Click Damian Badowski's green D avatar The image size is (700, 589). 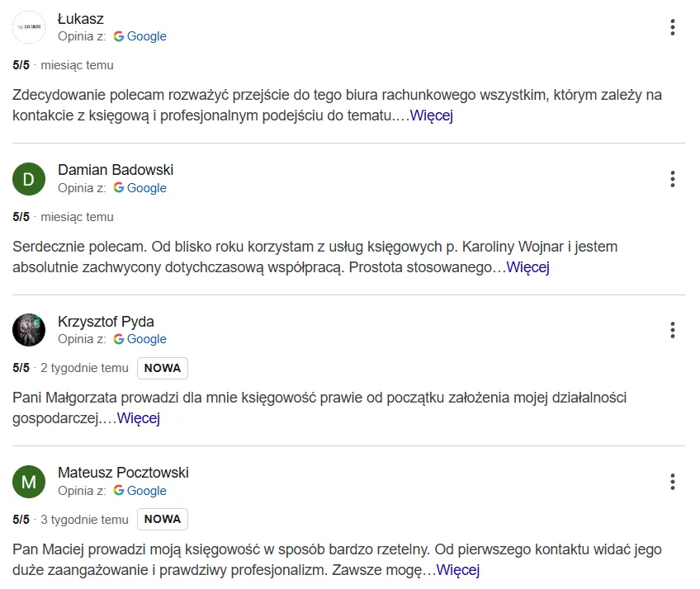pos(29,179)
